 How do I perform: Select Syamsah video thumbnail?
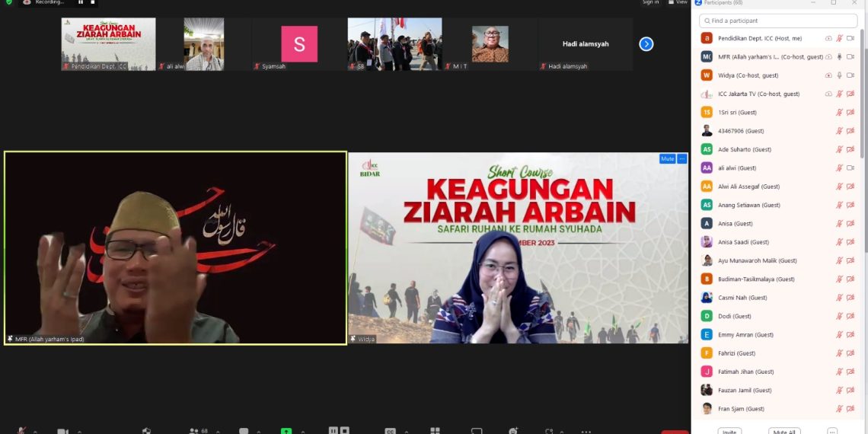click(x=299, y=43)
